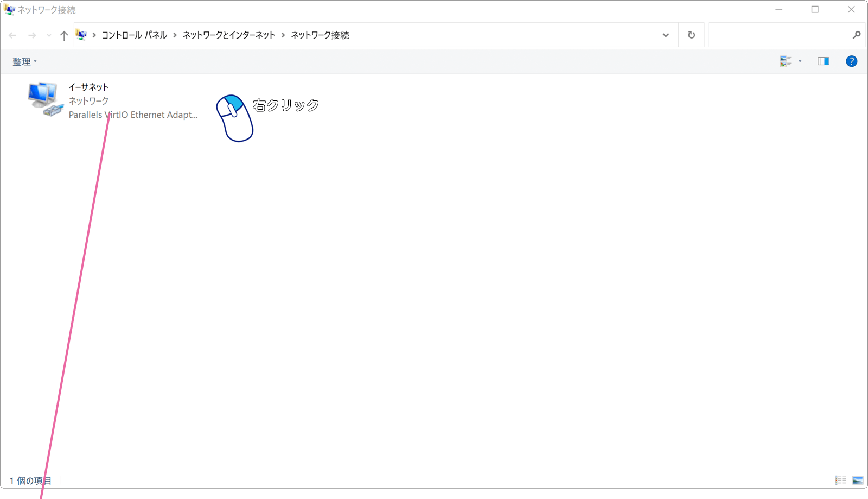868x499 pixels.
Task: Open view options dropdown arrow
Action: [800, 61]
